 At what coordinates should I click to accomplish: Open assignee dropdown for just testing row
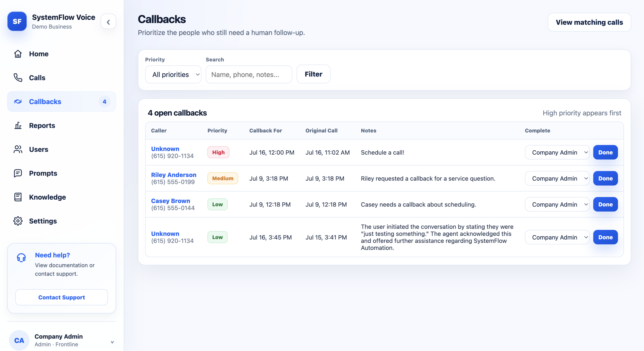557,237
